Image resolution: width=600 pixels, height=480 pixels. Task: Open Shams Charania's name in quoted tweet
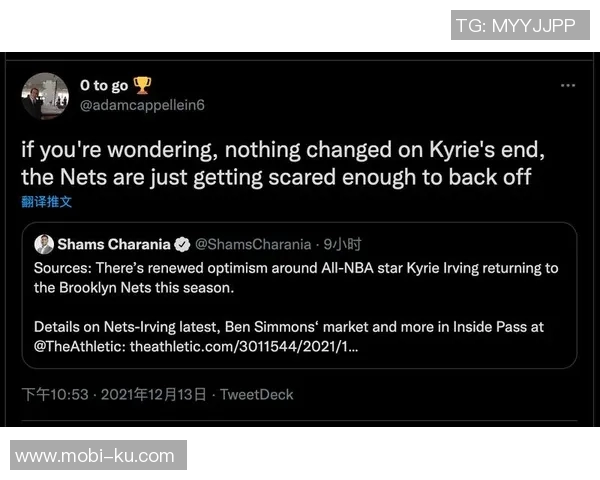pyautogui.click(x=114, y=244)
